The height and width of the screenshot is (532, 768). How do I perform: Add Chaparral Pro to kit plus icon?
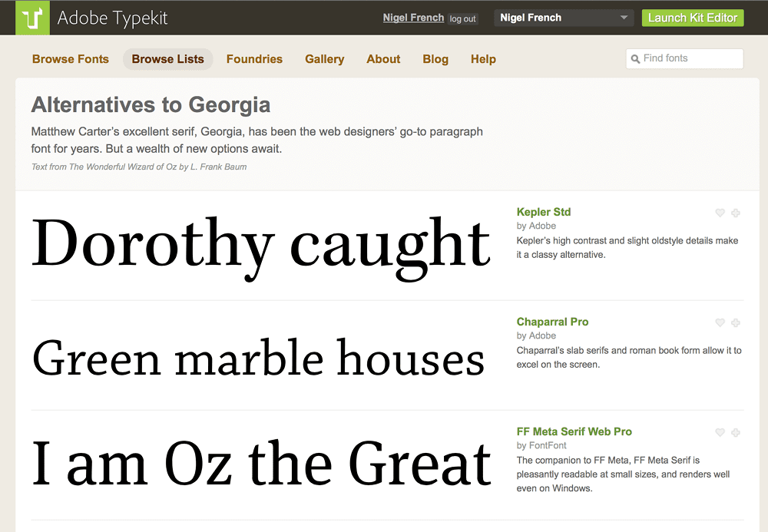point(735,323)
